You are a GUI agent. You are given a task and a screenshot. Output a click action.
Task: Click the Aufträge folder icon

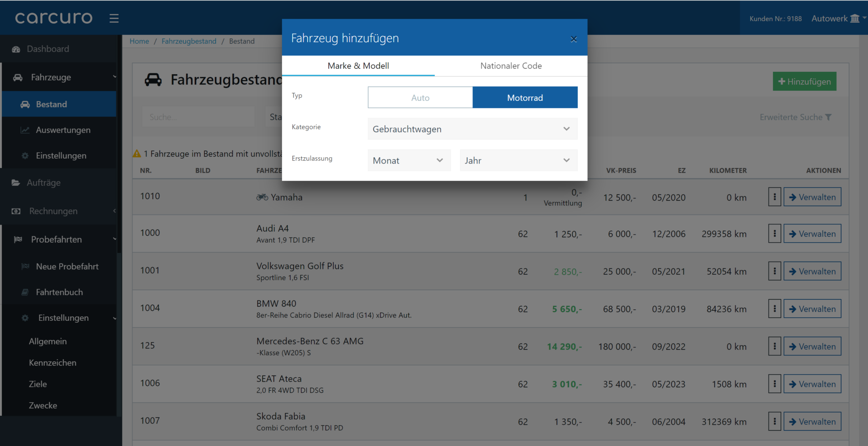pos(16,183)
